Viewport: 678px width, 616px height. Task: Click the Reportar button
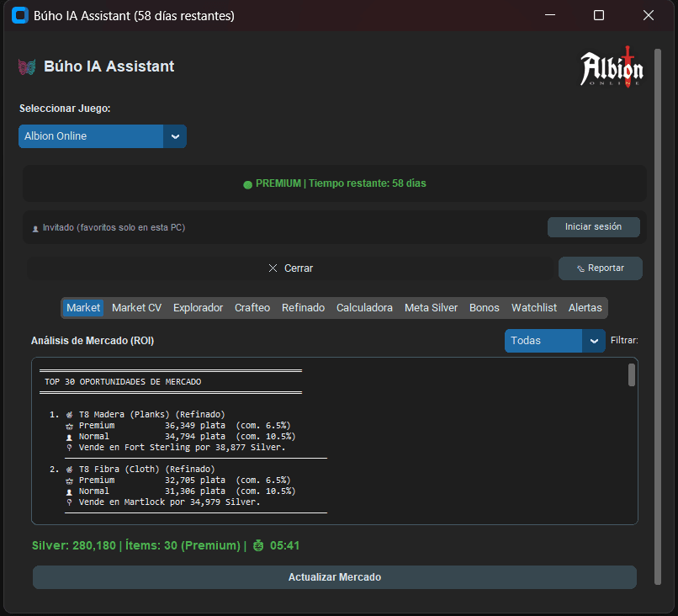(x=600, y=268)
